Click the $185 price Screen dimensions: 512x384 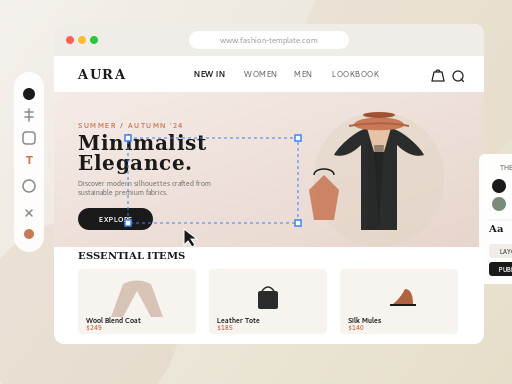click(x=225, y=328)
